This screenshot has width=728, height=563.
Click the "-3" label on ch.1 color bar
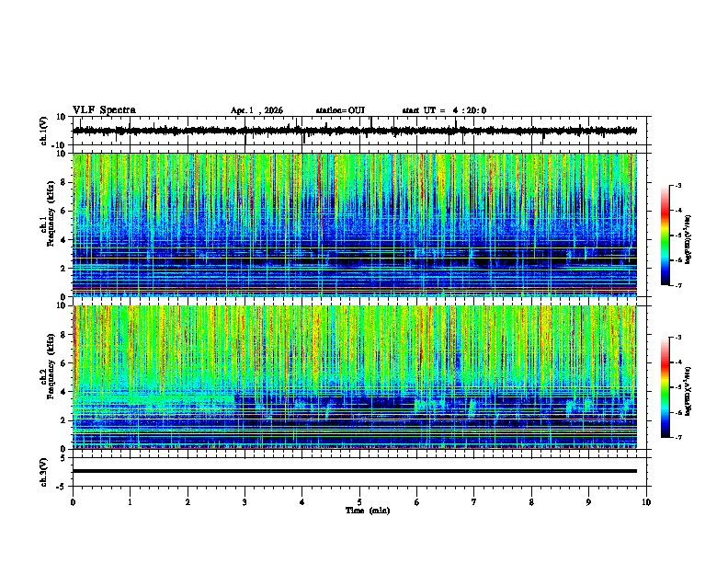677,185
